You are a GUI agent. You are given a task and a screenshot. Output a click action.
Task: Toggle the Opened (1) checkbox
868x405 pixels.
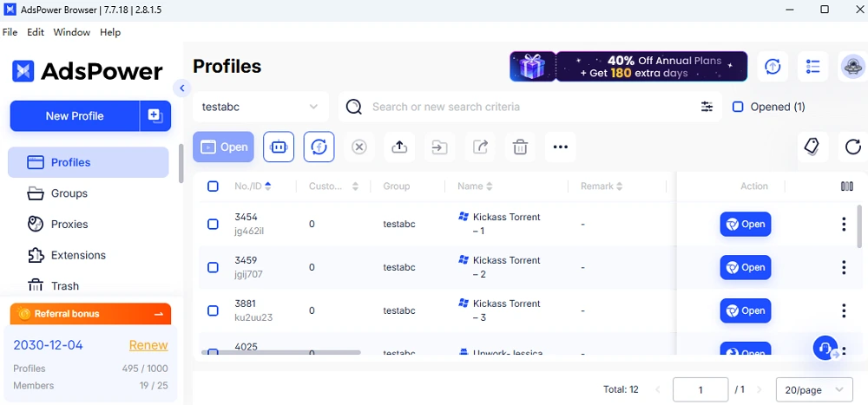click(738, 107)
